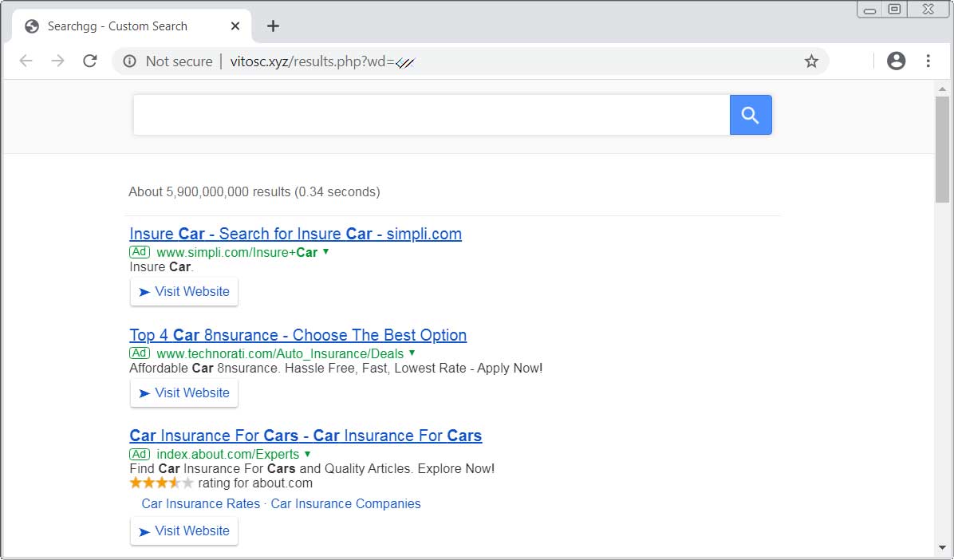Open the three-dot browser menu
The height and width of the screenshot is (560, 954).
click(928, 61)
